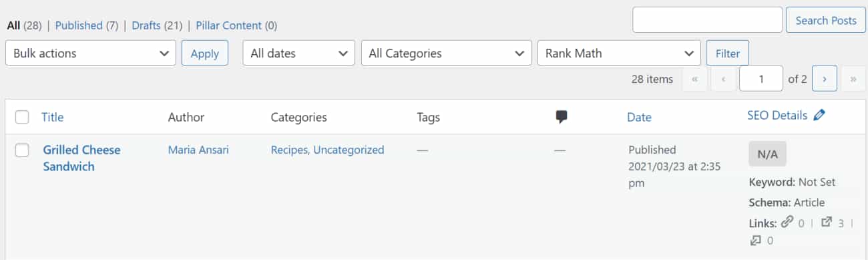
Task: Switch to Drafts posts view
Action: click(146, 25)
